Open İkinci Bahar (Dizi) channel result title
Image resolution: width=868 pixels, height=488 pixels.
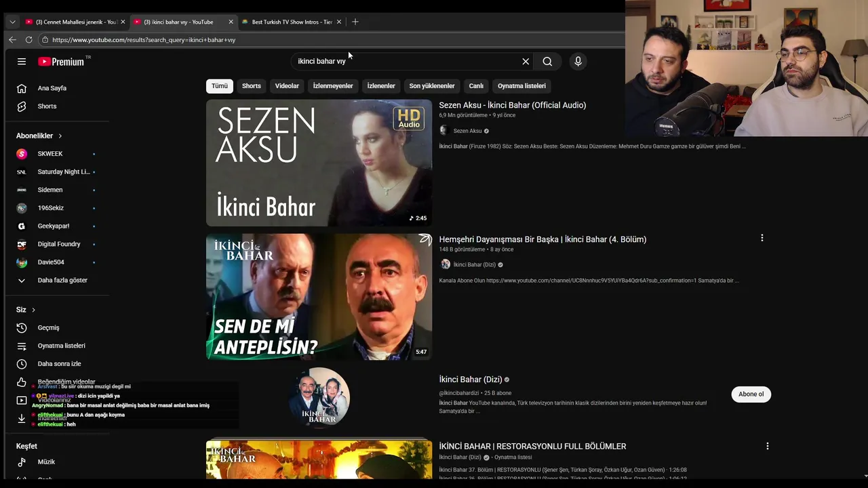pyautogui.click(x=471, y=380)
